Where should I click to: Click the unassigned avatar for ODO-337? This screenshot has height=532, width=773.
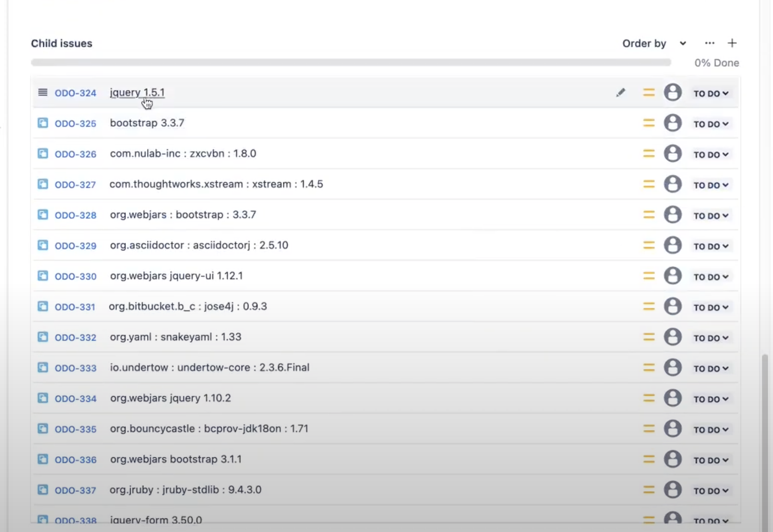click(x=673, y=490)
